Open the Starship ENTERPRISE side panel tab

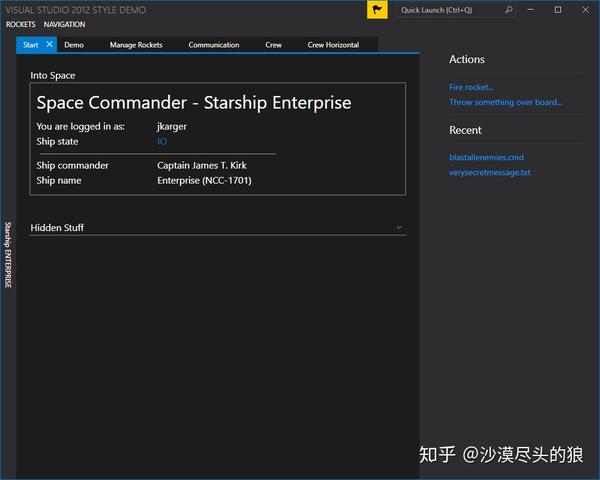click(x=8, y=255)
